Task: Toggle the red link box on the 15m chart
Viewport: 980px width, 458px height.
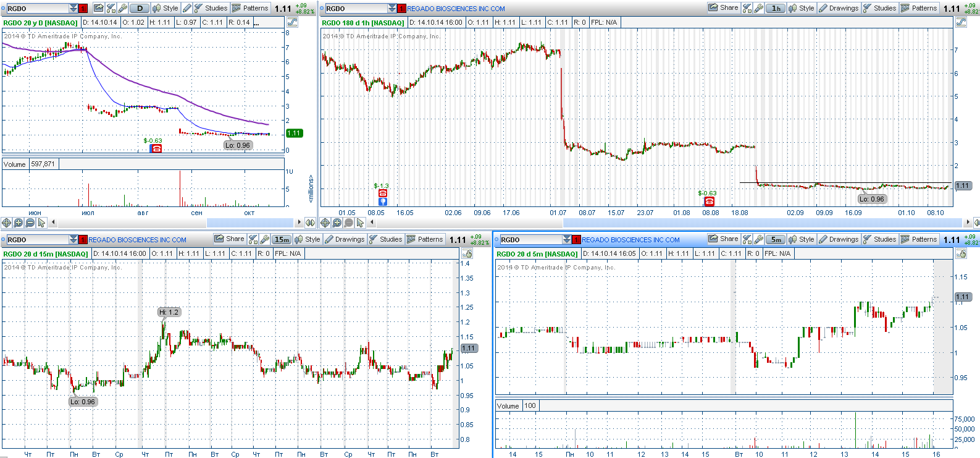Action: coord(83,240)
